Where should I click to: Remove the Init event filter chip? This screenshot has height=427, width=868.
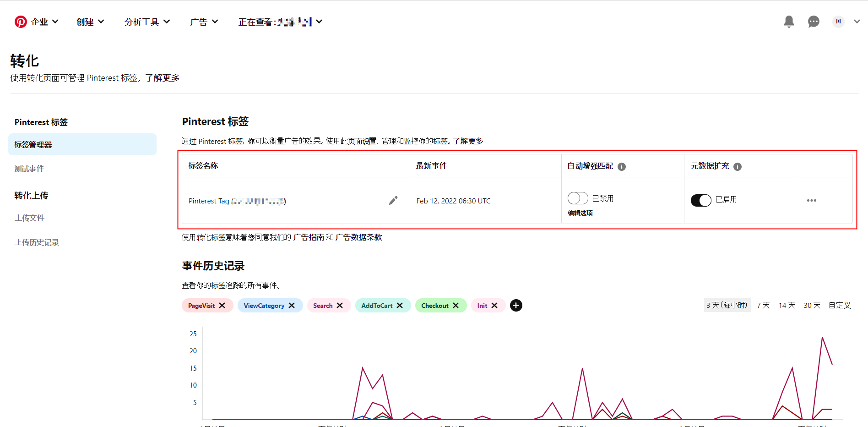click(x=494, y=306)
